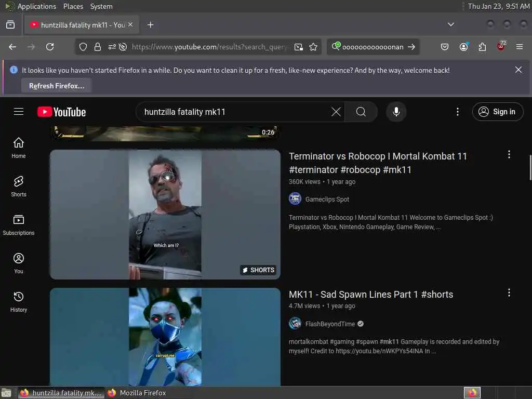The height and width of the screenshot is (399, 532).
Task: Click the 4.7M views text
Action: [x=304, y=306]
